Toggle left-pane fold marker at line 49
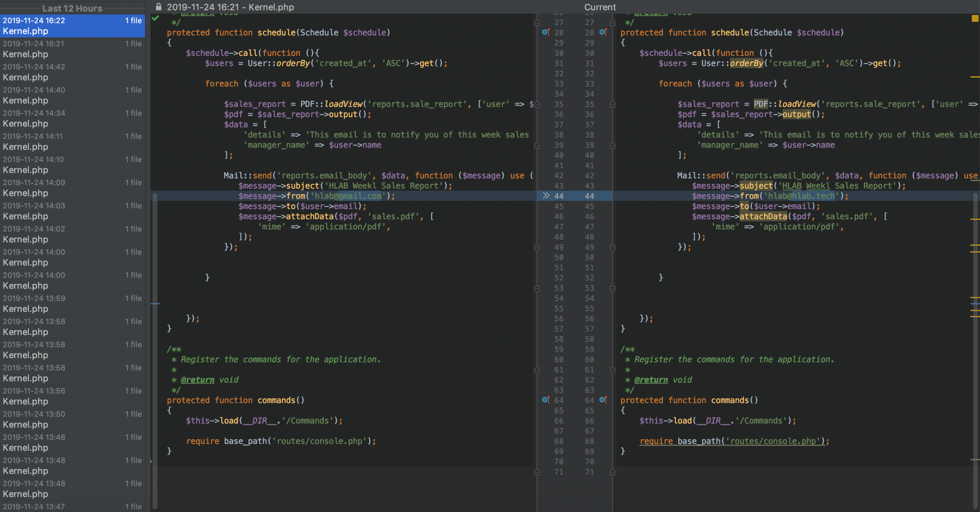 [537, 248]
